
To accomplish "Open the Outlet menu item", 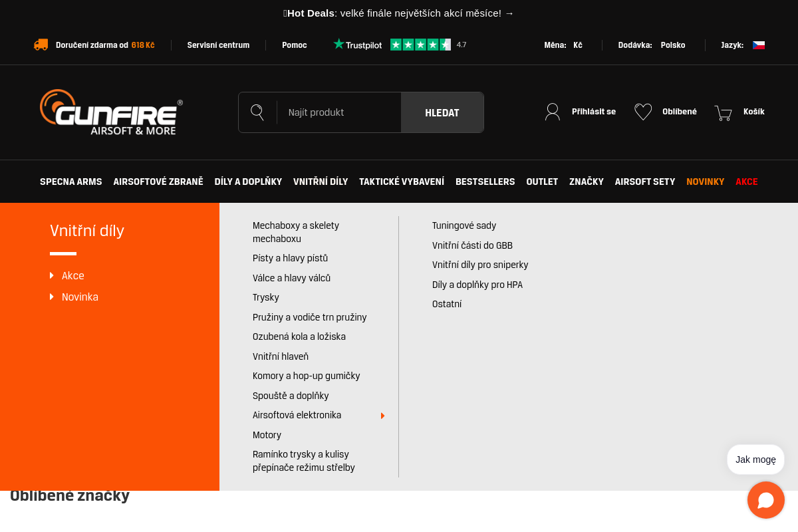I will pos(542,182).
